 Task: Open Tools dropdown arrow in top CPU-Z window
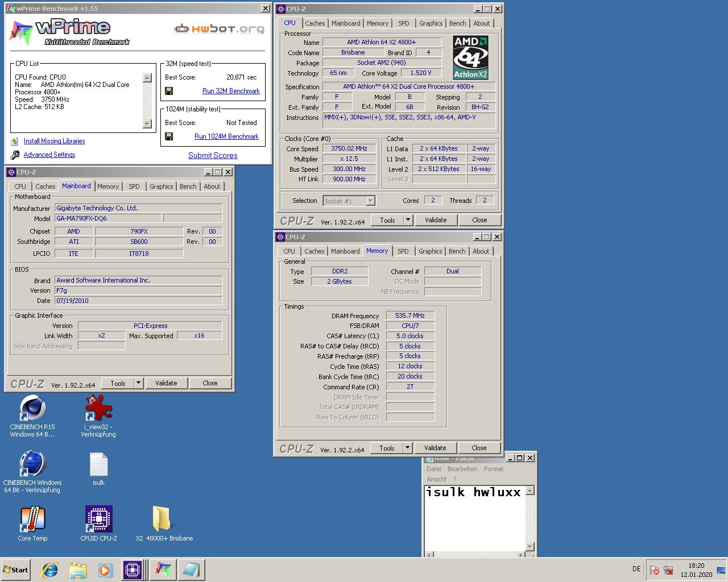coord(407,220)
